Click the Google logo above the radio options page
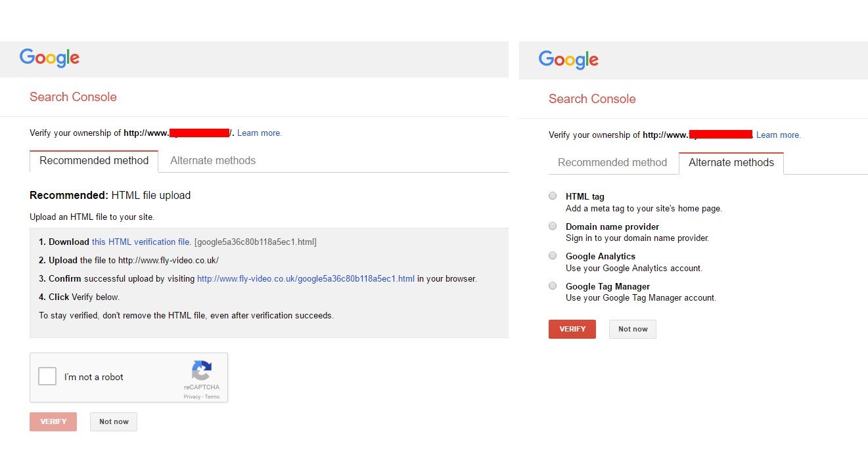The height and width of the screenshot is (453, 868). point(569,60)
